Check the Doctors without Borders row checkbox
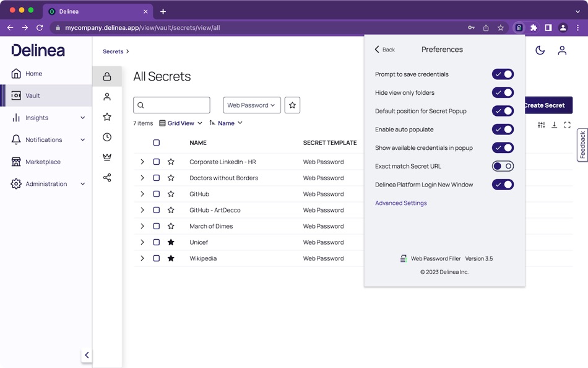 [x=157, y=178]
